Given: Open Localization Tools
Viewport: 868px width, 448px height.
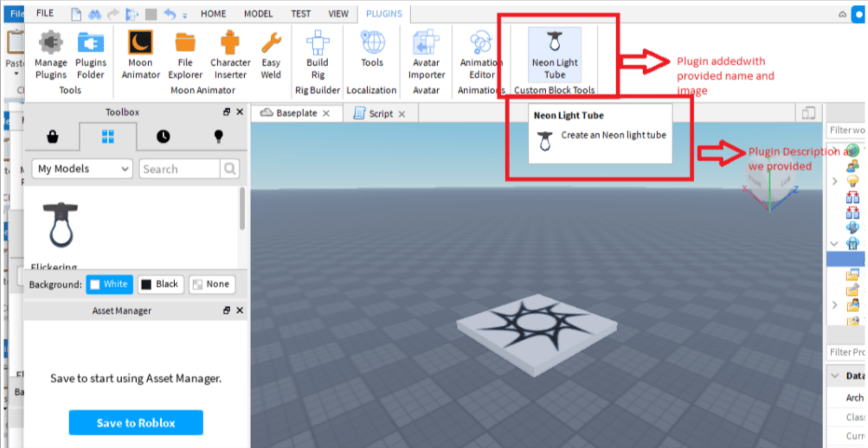Looking at the screenshot, I should (x=372, y=50).
